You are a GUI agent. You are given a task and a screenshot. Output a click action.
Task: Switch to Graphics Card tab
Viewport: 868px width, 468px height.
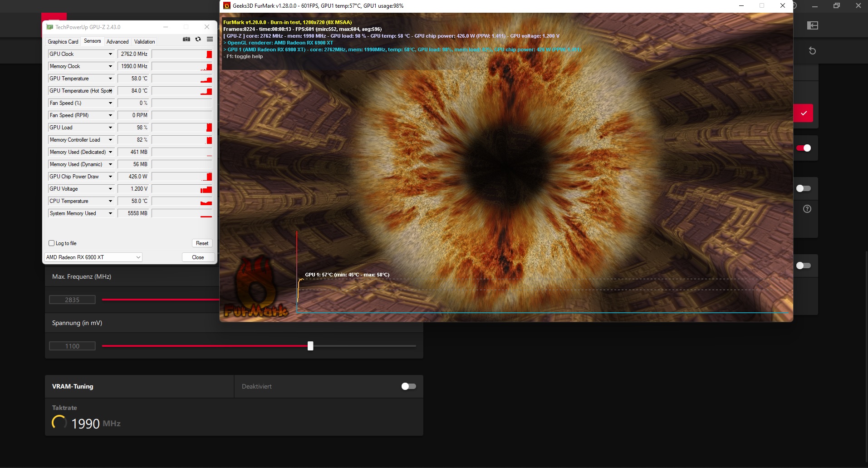(63, 41)
